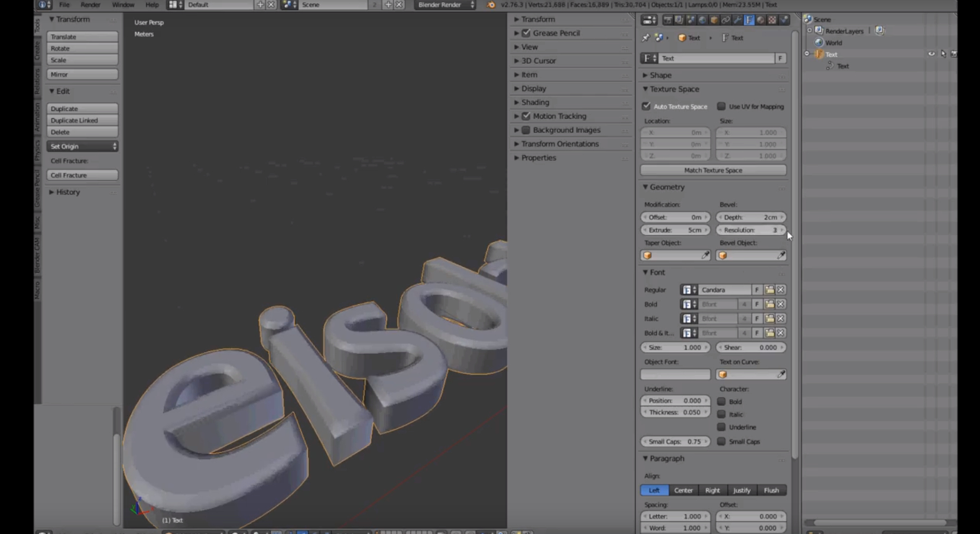Toggle Auto Texture Space checkbox
Screen dimensions: 980x534
[x=646, y=106]
